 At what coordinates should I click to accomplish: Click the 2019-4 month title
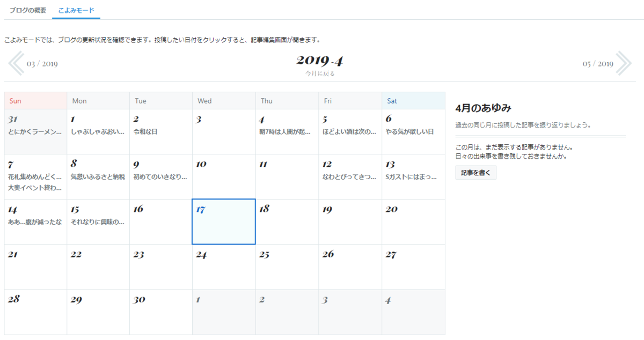click(320, 60)
